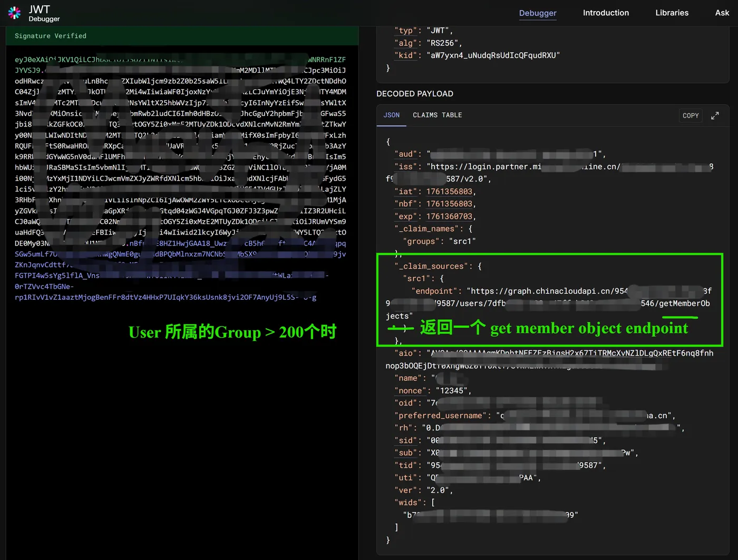Open the Ask menu item

722,13
